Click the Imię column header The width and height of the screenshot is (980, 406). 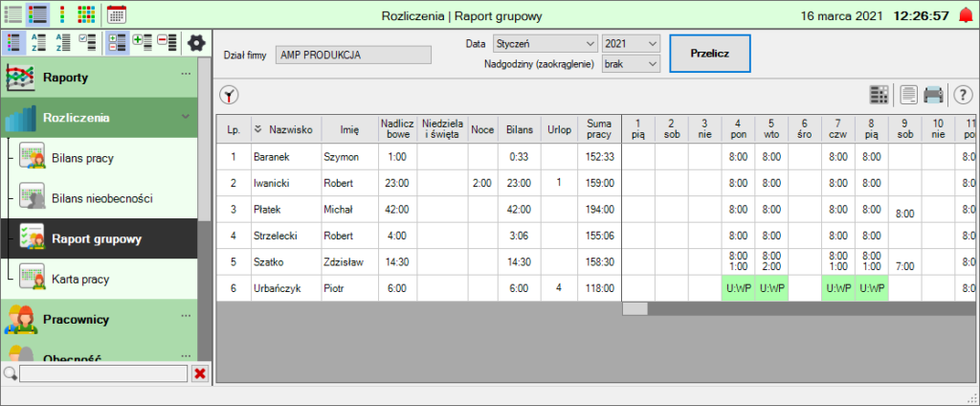349,129
